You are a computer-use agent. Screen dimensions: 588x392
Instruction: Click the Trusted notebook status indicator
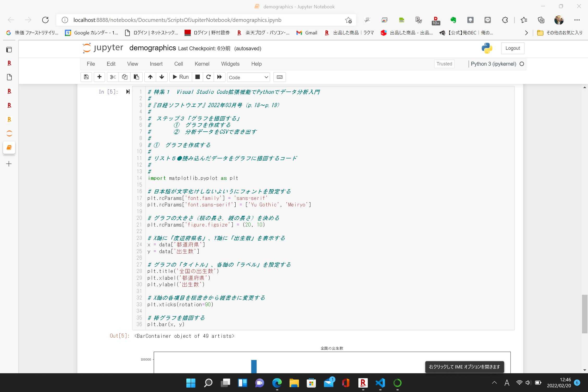444,64
